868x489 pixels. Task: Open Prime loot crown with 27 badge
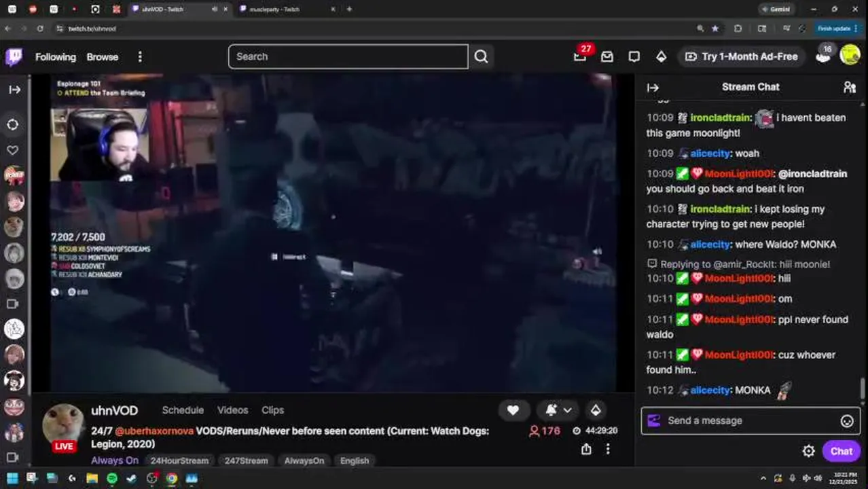pyautogui.click(x=580, y=56)
